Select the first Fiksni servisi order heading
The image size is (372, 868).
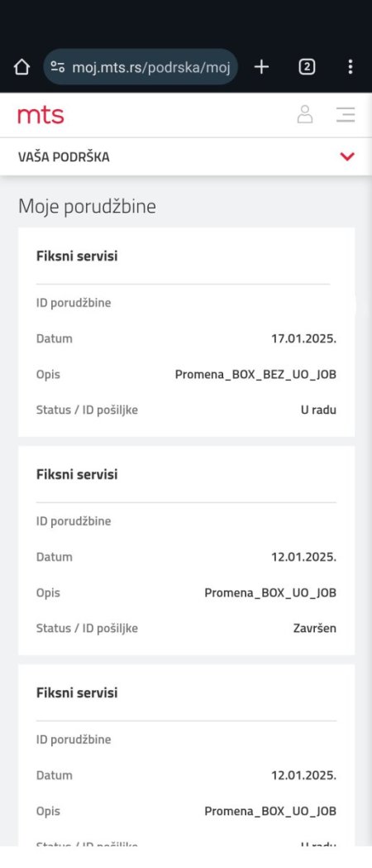tap(77, 257)
